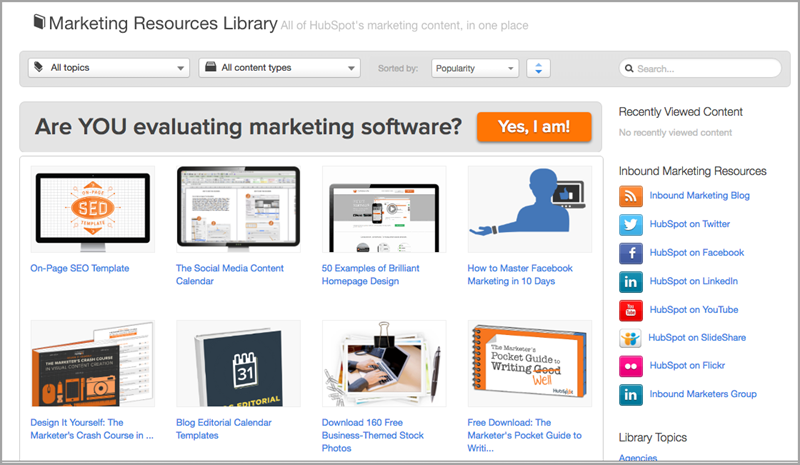Click the Flickr icon
This screenshot has height=465, width=800.
(x=631, y=366)
